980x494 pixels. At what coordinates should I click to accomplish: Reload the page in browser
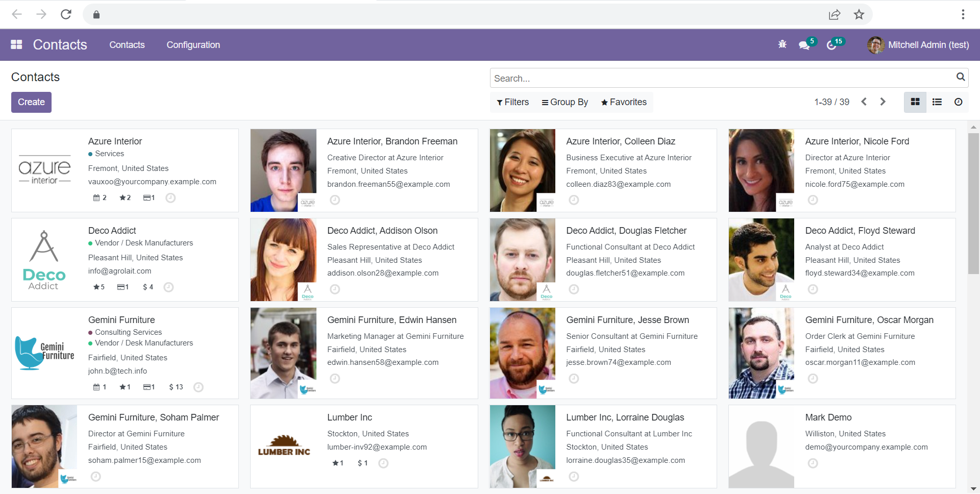66,14
